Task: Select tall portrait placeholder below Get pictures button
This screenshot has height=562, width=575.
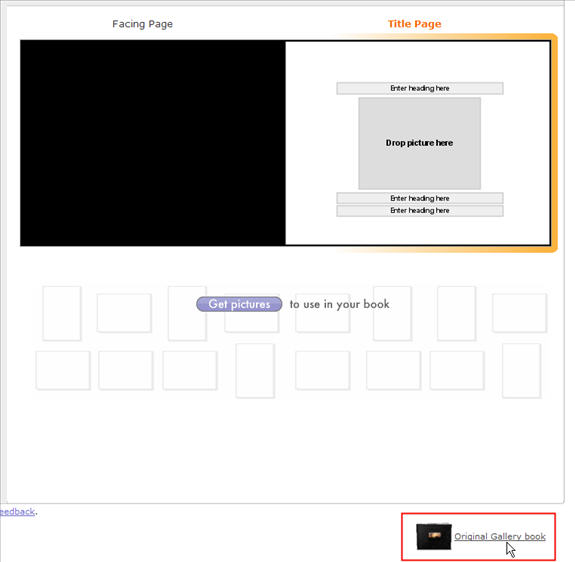Action: (x=255, y=371)
